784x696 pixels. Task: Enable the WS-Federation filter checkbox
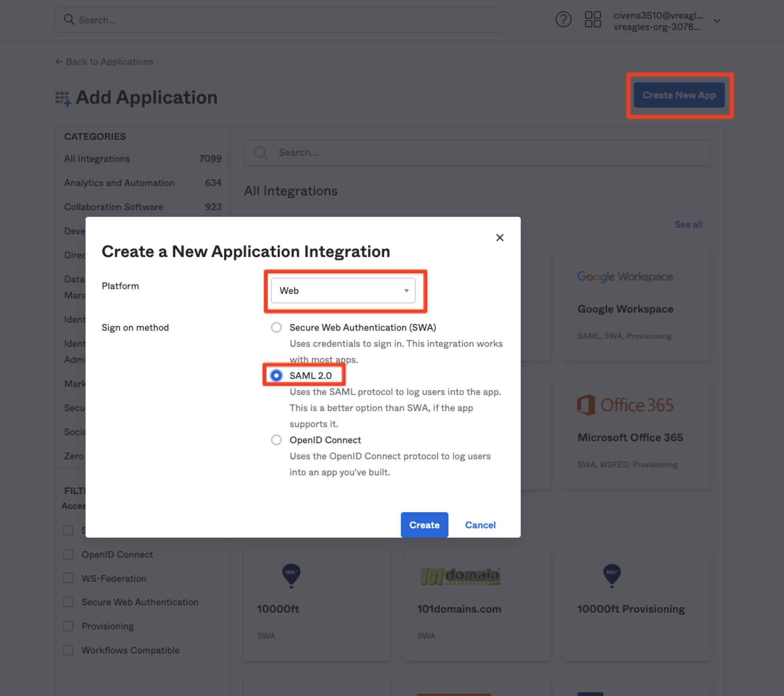[68, 578]
